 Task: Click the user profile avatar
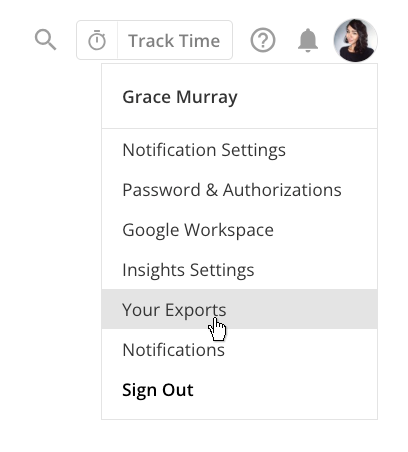coord(356,40)
